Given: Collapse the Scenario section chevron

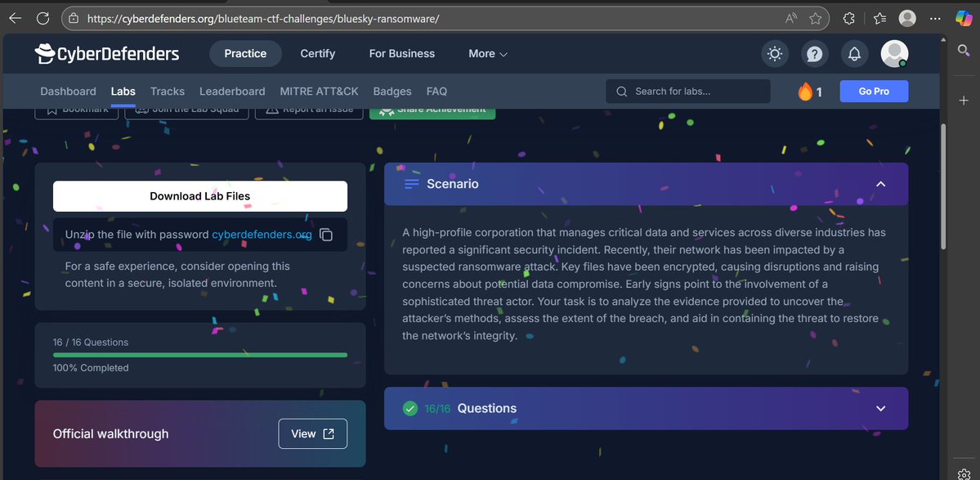Looking at the screenshot, I should coord(880,184).
